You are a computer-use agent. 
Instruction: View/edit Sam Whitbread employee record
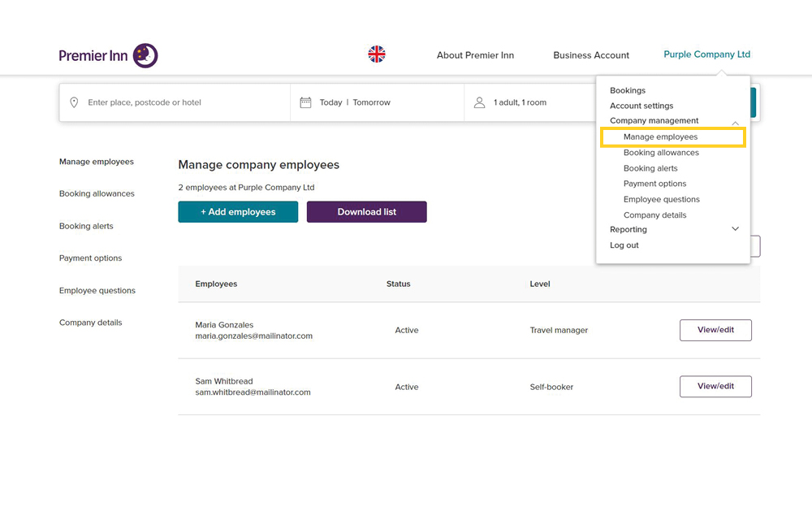point(715,387)
